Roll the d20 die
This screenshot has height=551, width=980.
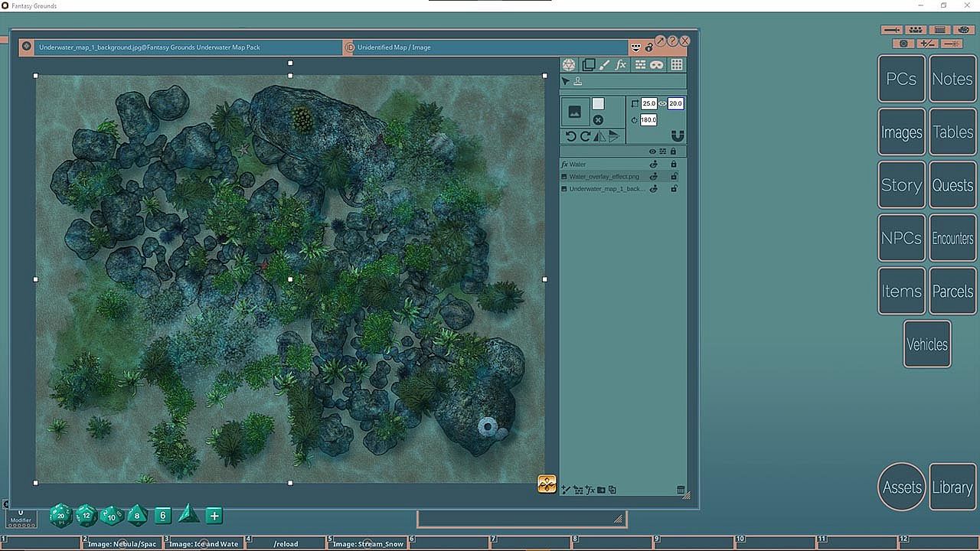[61, 516]
